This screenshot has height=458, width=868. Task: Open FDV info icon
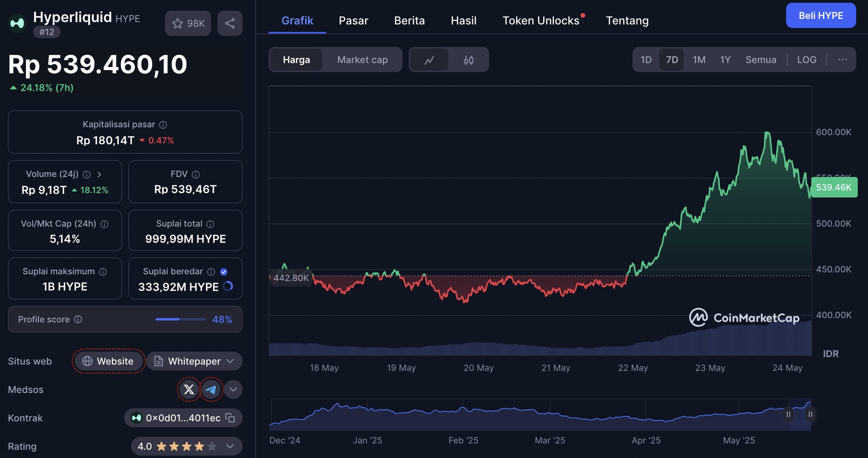(x=196, y=175)
